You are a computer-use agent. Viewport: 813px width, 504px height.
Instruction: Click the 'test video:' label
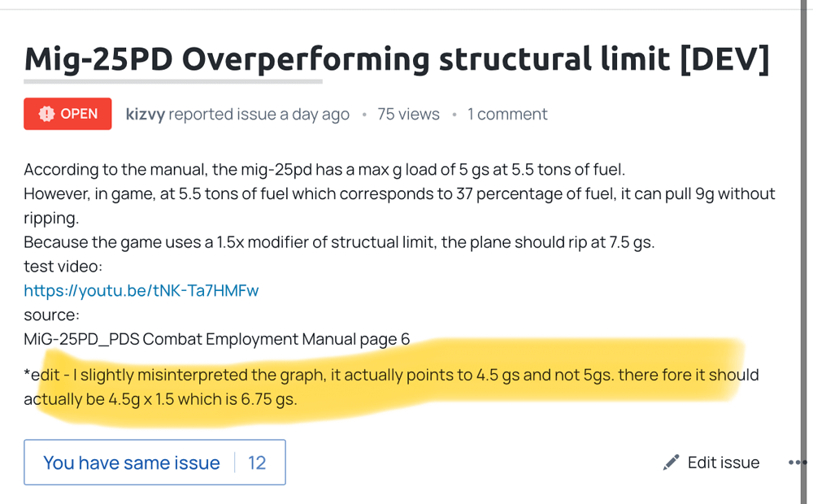tap(63, 266)
